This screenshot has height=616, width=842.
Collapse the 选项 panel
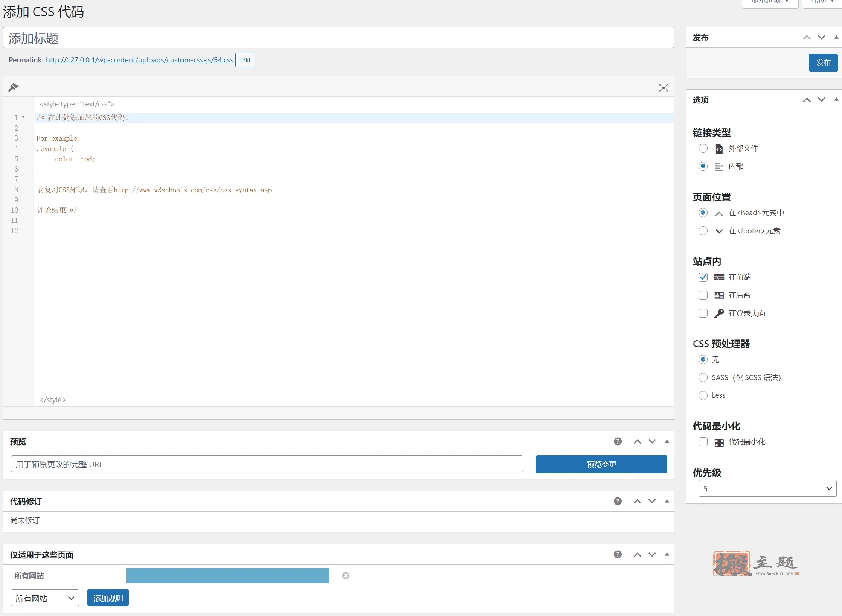(836, 100)
